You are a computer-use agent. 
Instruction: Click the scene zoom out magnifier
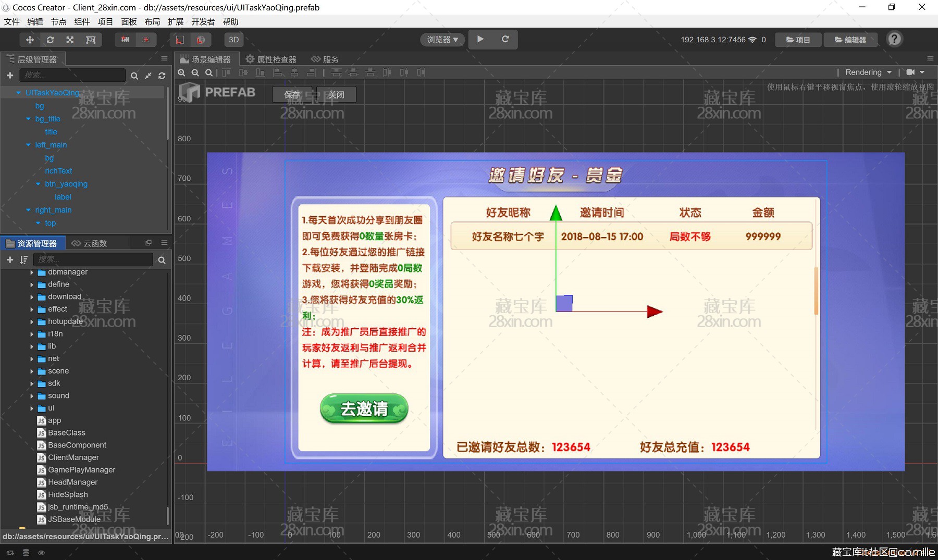click(x=195, y=73)
